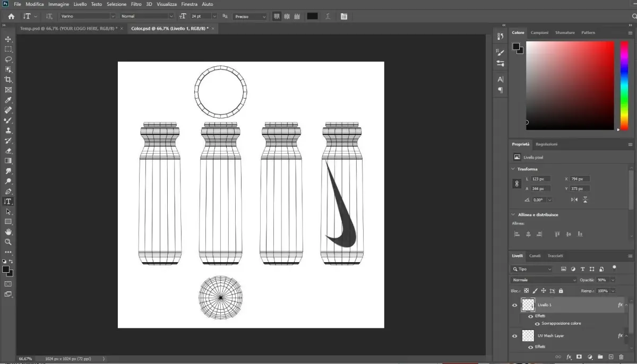
Task: Select the Move tool
Action: point(8,39)
